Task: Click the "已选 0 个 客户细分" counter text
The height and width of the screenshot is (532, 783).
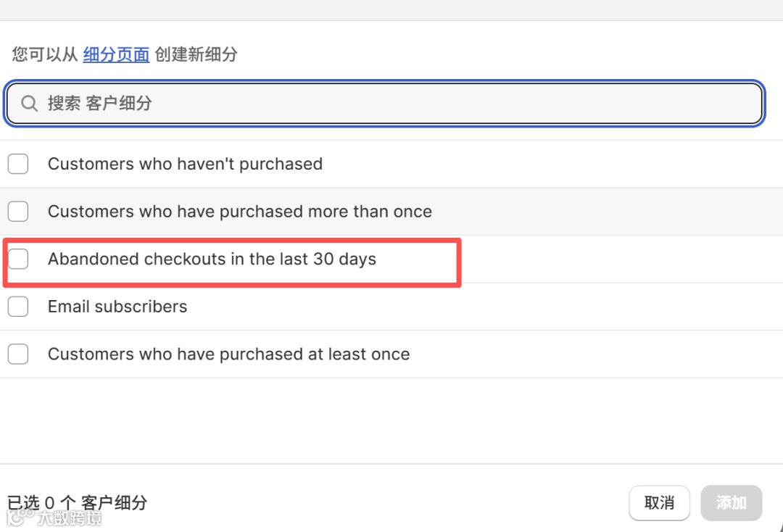Action: point(77,502)
